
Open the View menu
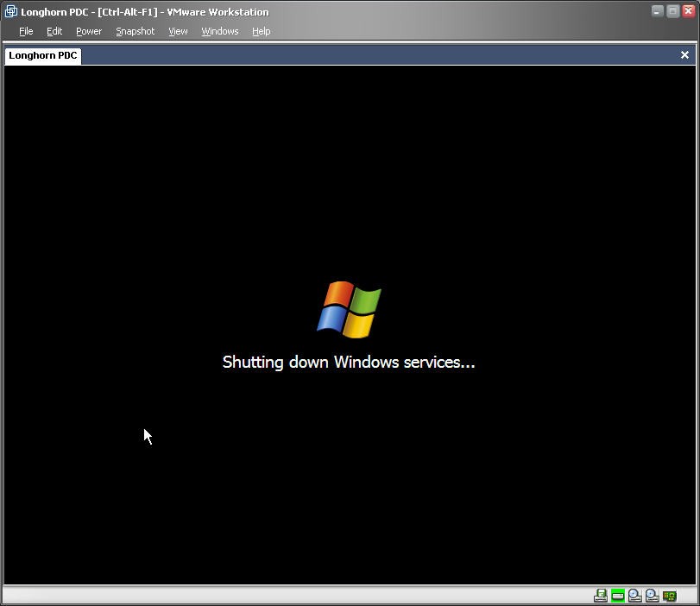(x=178, y=31)
